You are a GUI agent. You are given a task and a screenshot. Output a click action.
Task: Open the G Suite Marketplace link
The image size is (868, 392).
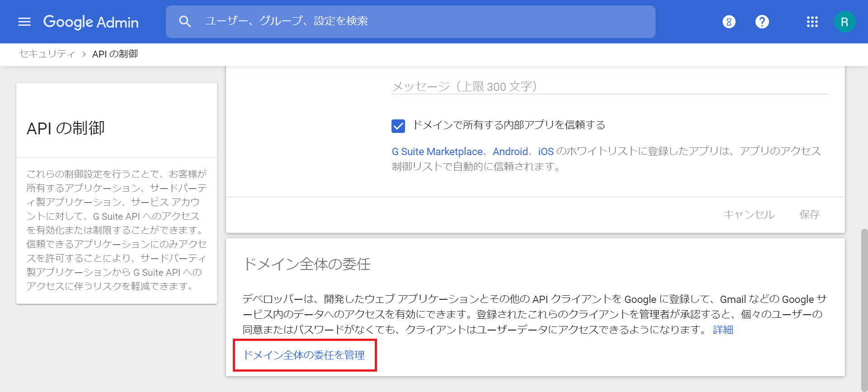(x=437, y=151)
